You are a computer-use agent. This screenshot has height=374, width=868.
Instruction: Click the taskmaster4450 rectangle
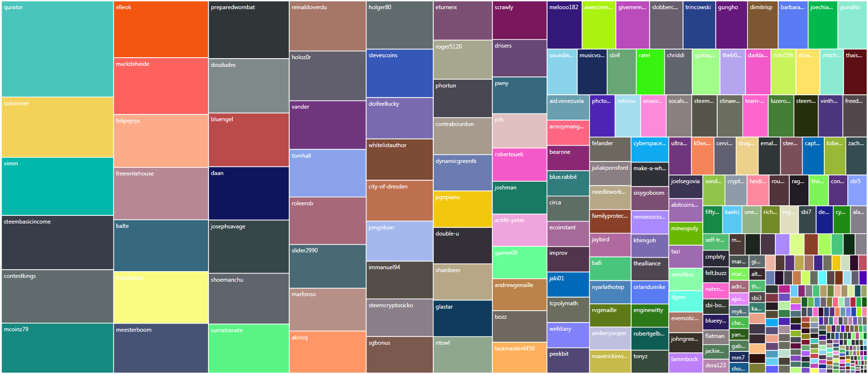(x=519, y=357)
